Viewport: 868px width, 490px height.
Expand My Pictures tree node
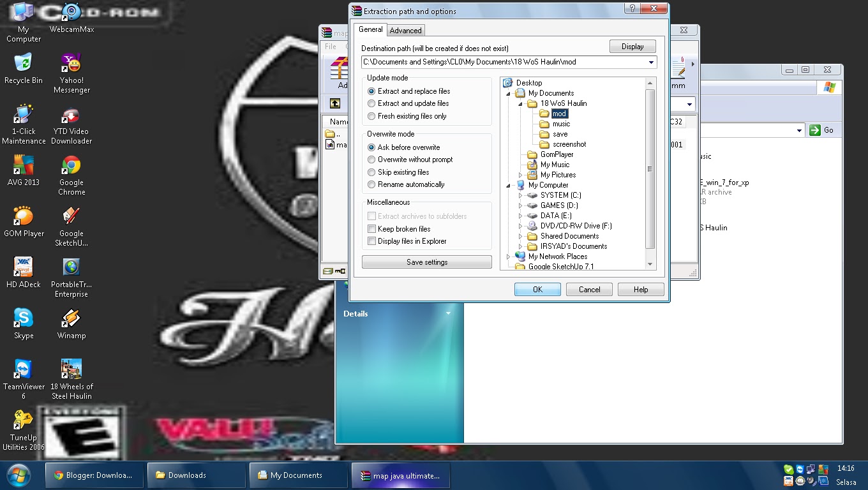tap(521, 175)
